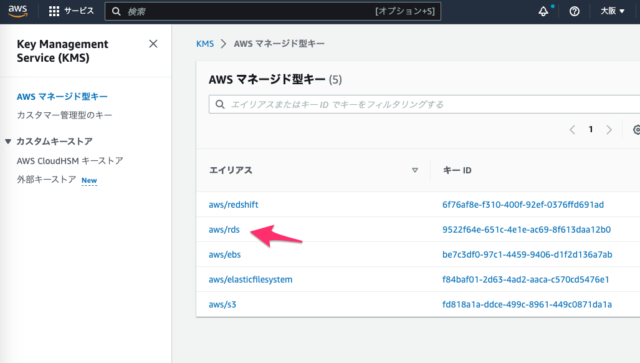Viewport: 640px width, 363px height.
Task: Open AWS CloudHSM キーストア page
Action: (x=70, y=161)
